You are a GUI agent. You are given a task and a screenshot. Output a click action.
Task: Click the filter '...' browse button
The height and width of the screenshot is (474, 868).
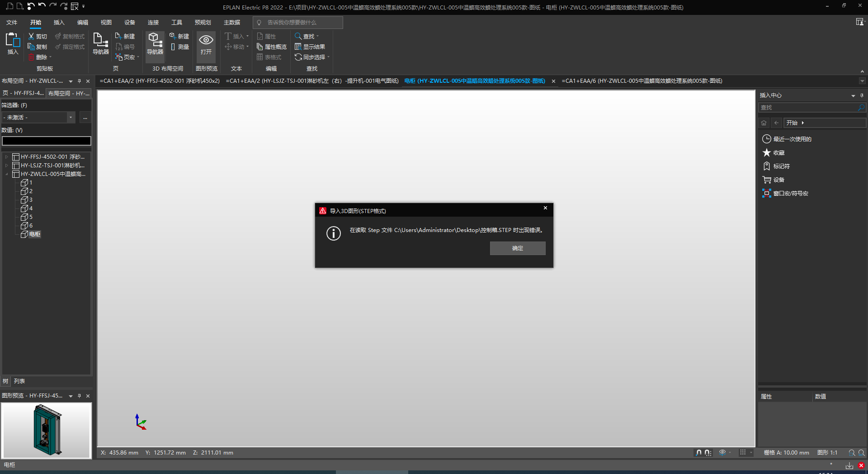pyautogui.click(x=85, y=118)
